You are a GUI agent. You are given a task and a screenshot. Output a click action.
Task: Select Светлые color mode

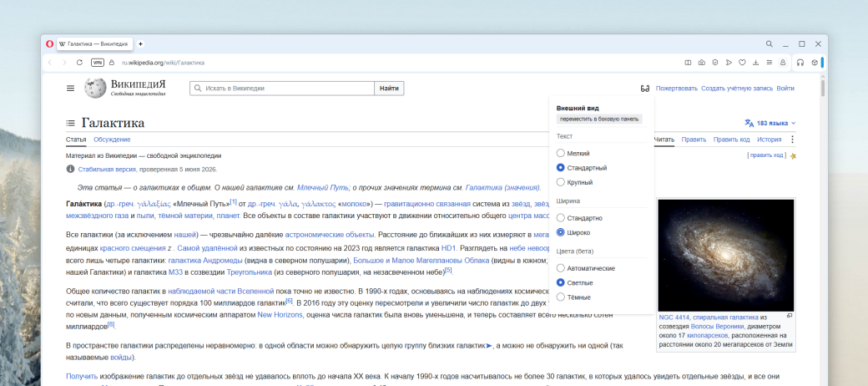coord(560,283)
